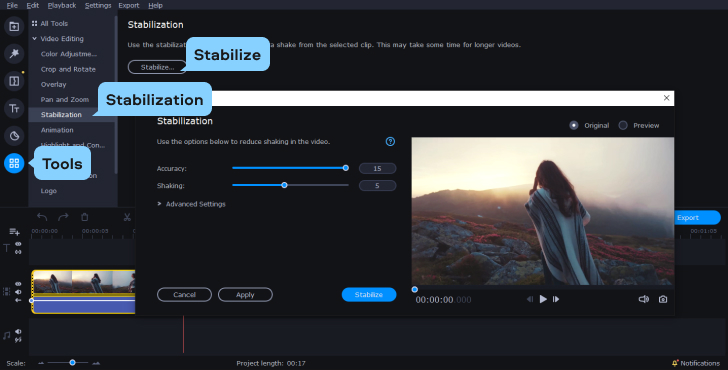Click the Accuracy value field showing 15
Screen dimensions: 728x370
coord(377,169)
